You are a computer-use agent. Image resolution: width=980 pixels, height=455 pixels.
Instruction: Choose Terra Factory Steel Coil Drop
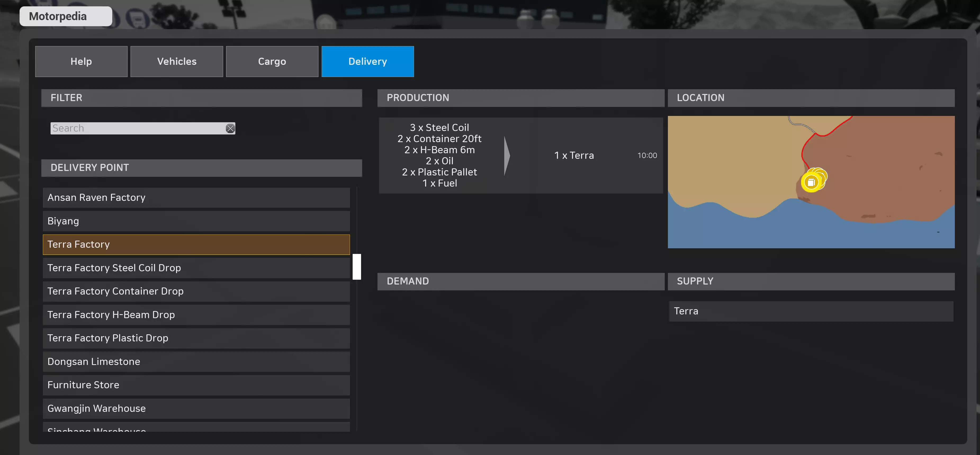pos(196,268)
